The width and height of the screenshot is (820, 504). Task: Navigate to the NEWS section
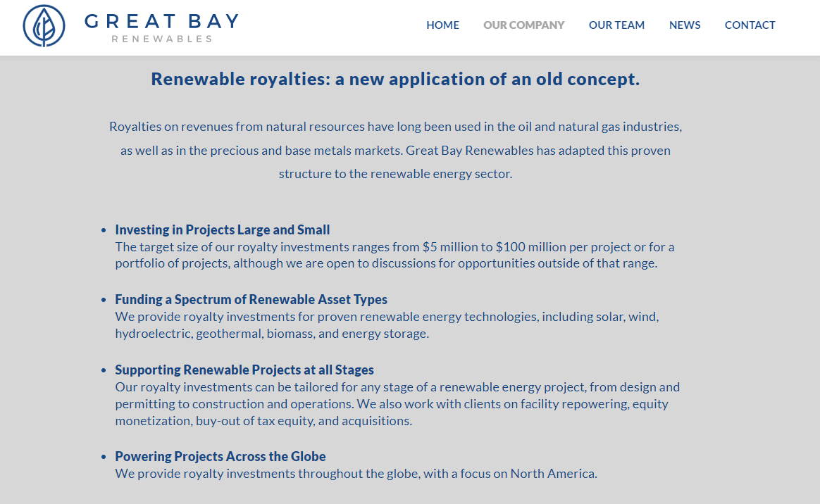685,25
